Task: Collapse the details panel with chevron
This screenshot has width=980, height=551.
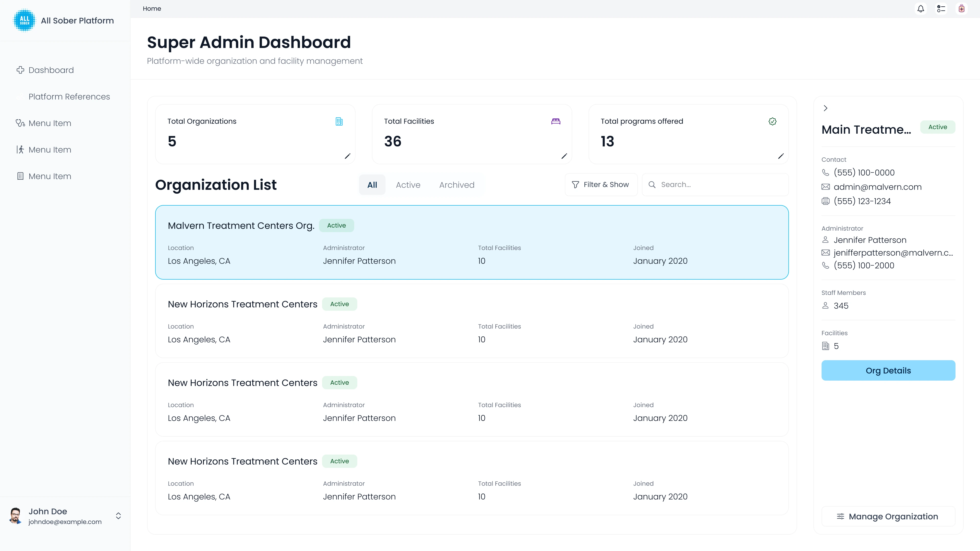Action: (826, 108)
